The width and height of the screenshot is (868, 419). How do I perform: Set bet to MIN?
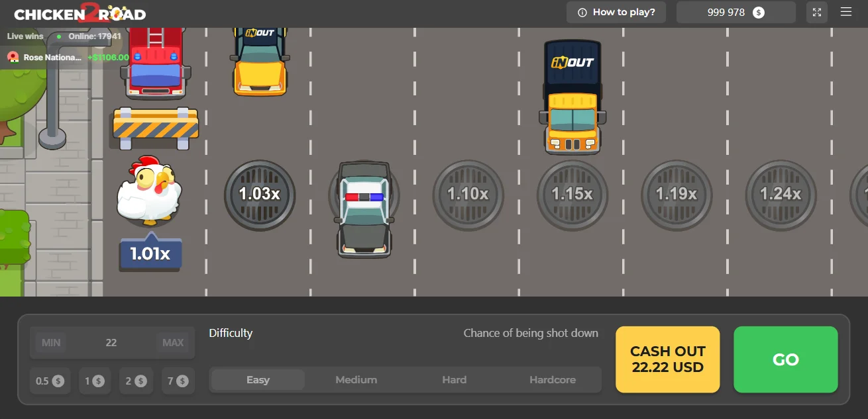click(x=51, y=343)
